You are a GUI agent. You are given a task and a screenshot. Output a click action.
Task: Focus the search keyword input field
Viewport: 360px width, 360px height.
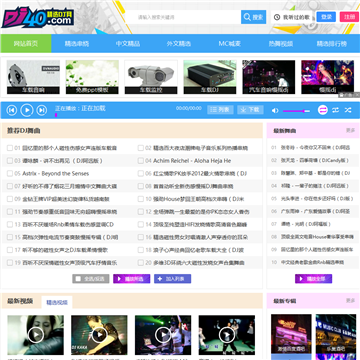[x=187, y=17]
